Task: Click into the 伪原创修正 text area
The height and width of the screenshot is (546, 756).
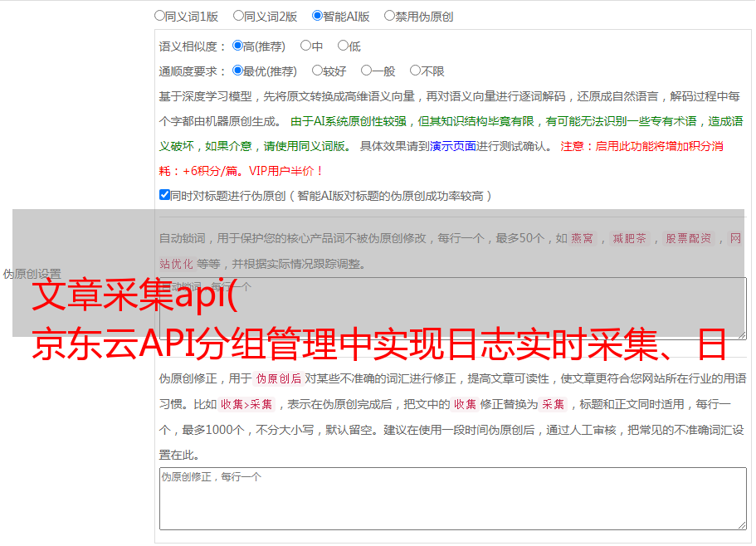Action: tap(452, 498)
